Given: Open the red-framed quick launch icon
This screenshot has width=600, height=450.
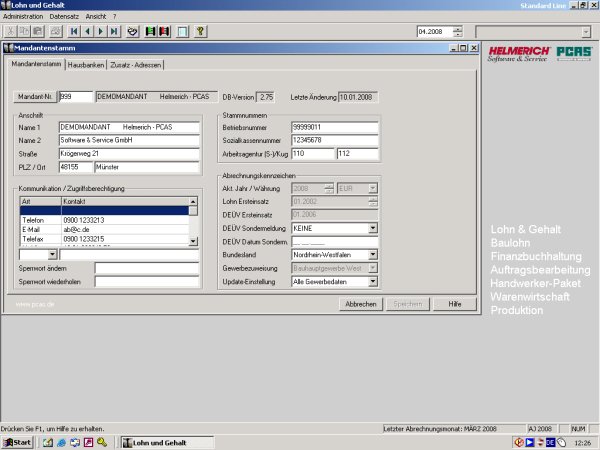Looking at the screenshot, I should point(88,442).
